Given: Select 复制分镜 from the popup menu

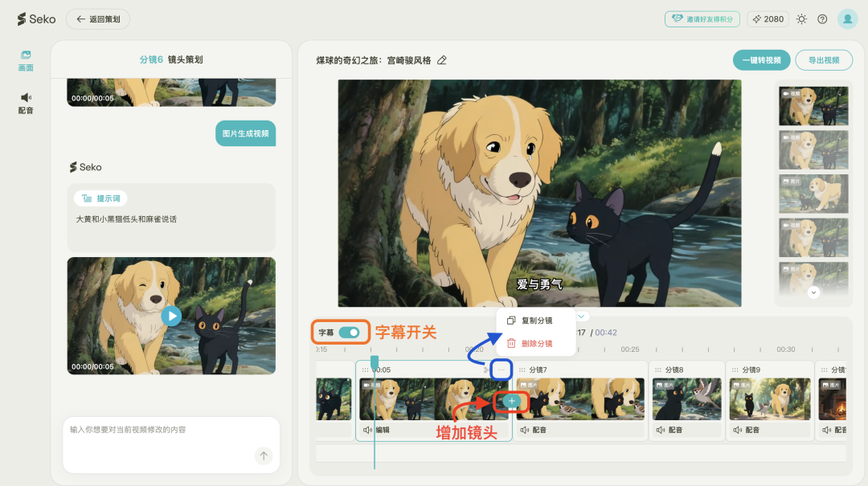Looking at the screenshot, I should (530, 321).
